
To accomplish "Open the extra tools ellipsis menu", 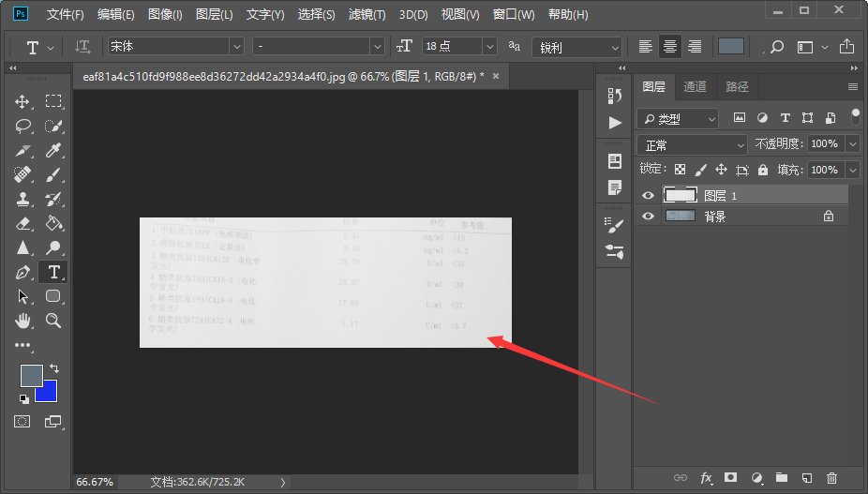I will pyautogui.click(x=22, y=345).
